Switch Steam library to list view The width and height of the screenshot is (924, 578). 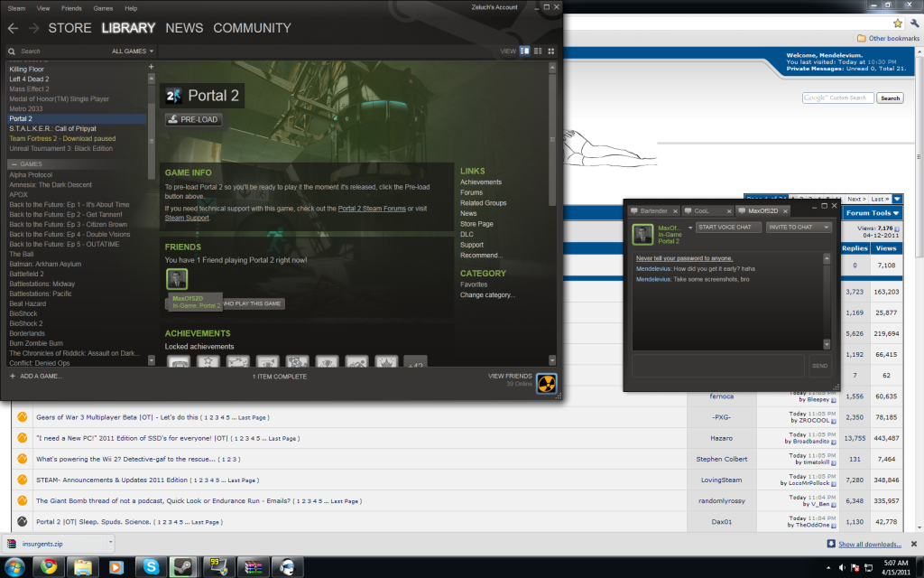[538, 51]
